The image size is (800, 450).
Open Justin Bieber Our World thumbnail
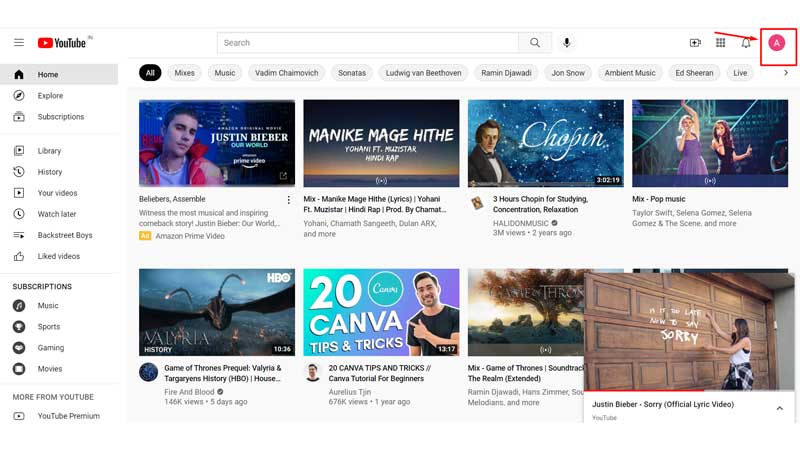click(217, 143)
